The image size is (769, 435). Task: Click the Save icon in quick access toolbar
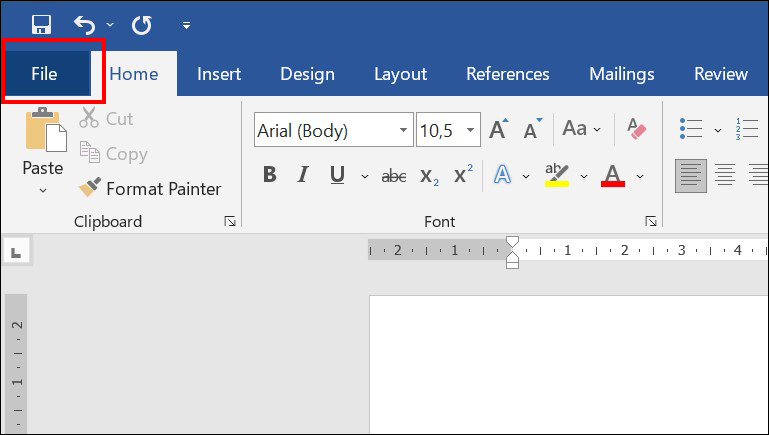(42, 23)
